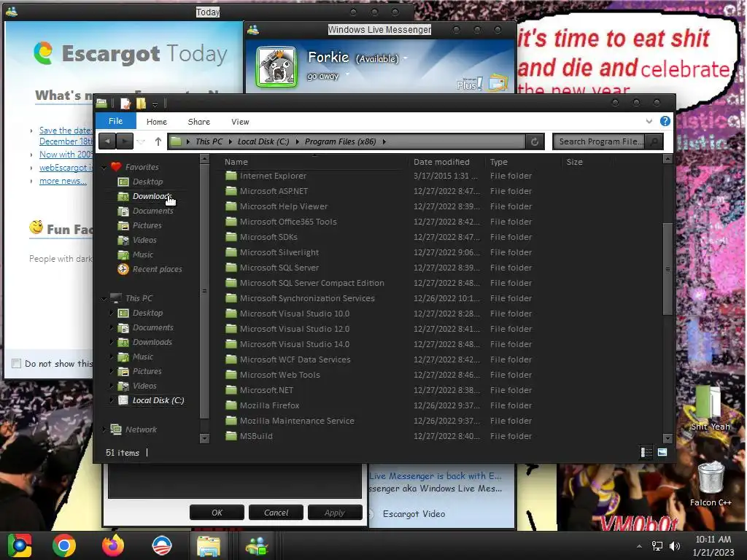Switch to large icons view

pos(662,452)
